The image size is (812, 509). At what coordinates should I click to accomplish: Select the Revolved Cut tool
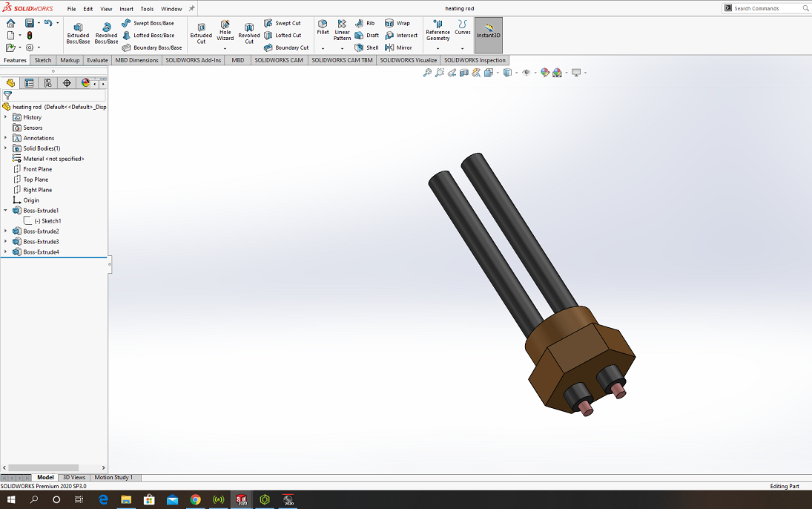(249, 33)
